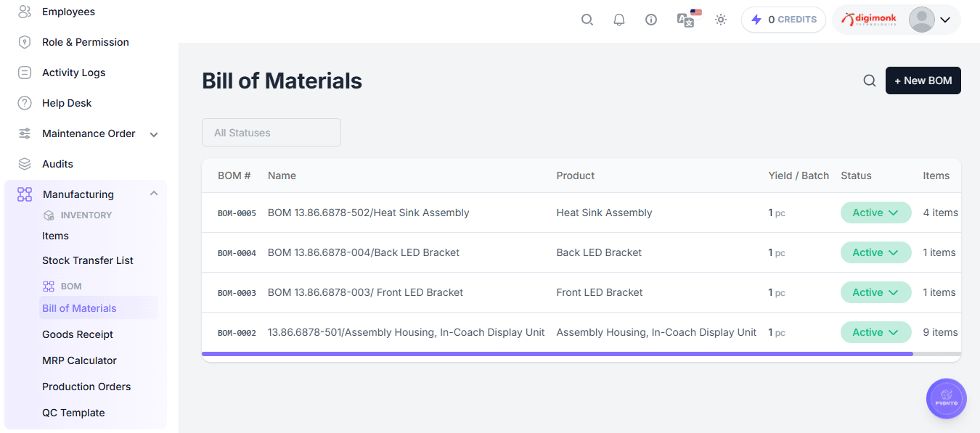Viewport: 980px width, 433px height.
Task: Click the Product column header
Action: pyautogui.click(x=576, y=176)
